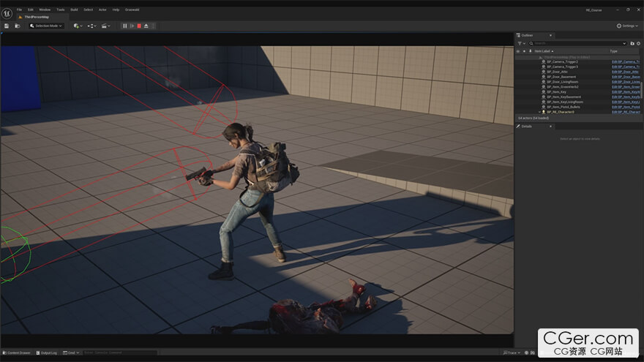Image resolution: width=644 pixels, height=362 pixels.
Task: Add a new folder in Outliner
Action: pos(631,43)
